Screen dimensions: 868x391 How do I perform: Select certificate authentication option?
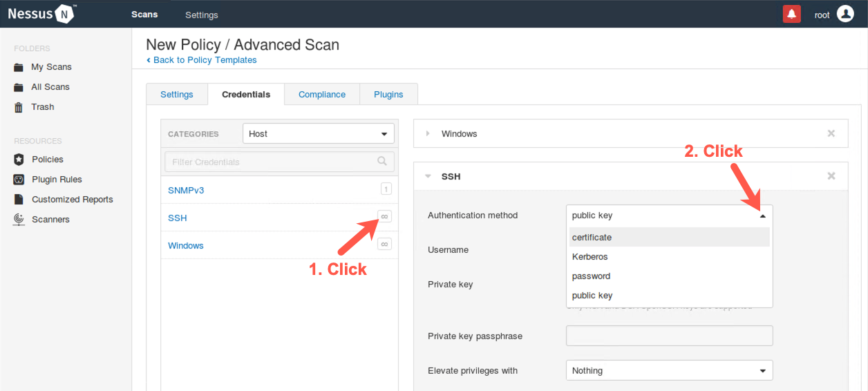click(x=669, y=237)
